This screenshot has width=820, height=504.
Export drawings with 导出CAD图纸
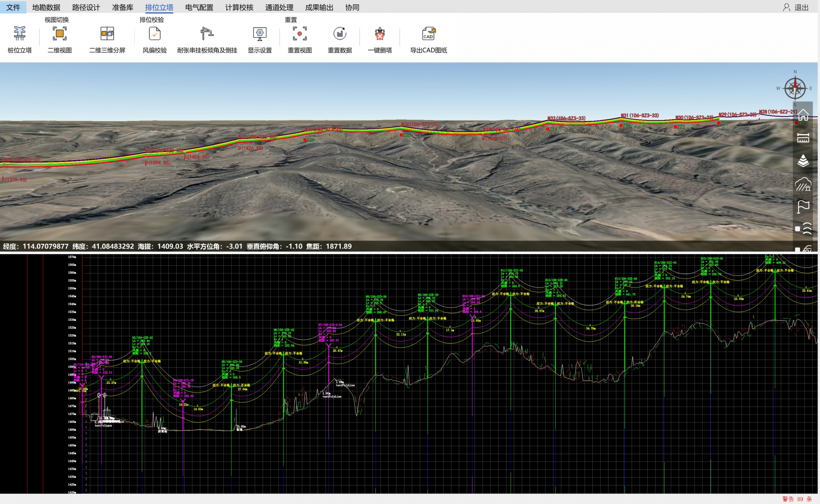tap(428, 34)
